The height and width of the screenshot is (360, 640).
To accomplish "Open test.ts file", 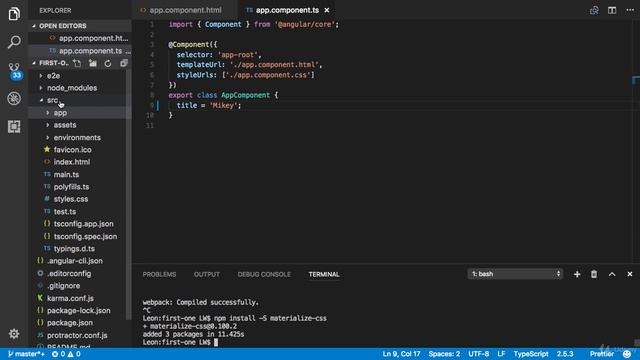I will pyautogui.click(x=64, y=212).
